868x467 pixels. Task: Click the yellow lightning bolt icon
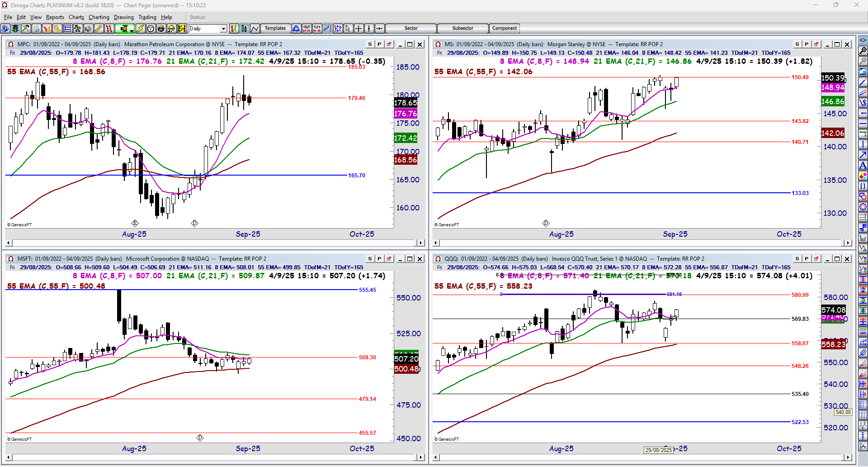point(140,29)
